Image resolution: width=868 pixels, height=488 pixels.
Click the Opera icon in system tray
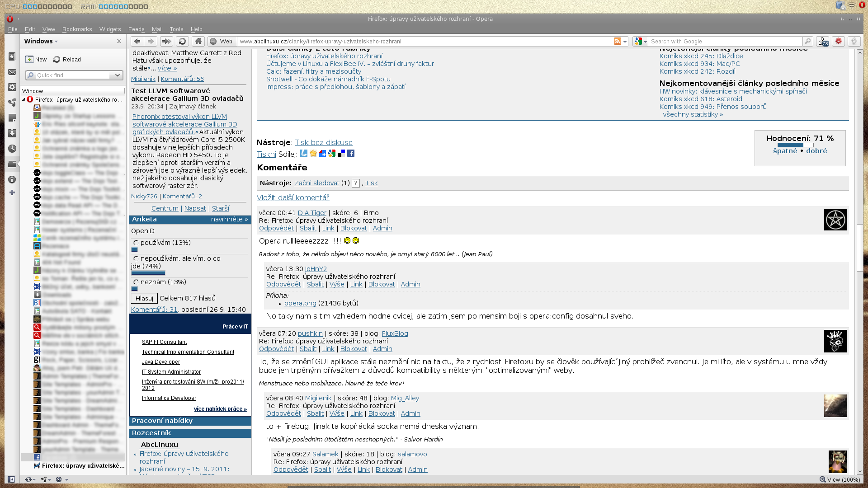point(862,5)
